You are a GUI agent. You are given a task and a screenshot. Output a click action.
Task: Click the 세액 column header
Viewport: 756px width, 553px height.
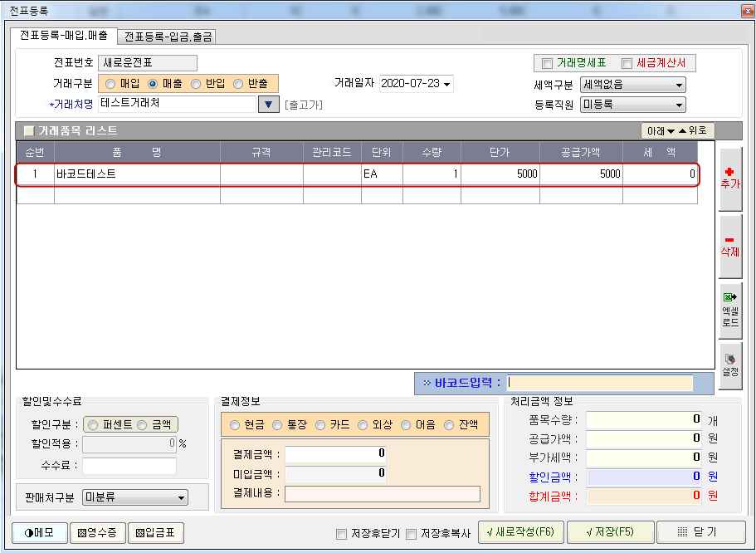660,153
